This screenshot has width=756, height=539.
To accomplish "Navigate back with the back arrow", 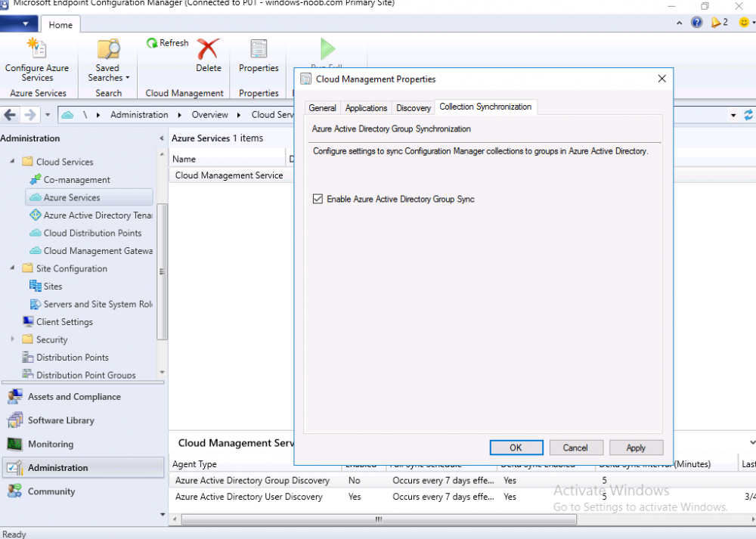I will [x=10, y=115].
